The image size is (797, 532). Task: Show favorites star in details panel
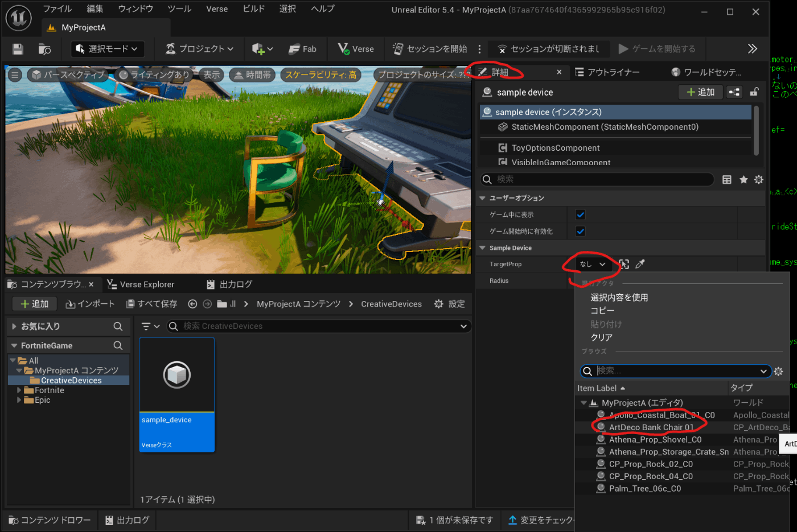click(x=743, y=180)
